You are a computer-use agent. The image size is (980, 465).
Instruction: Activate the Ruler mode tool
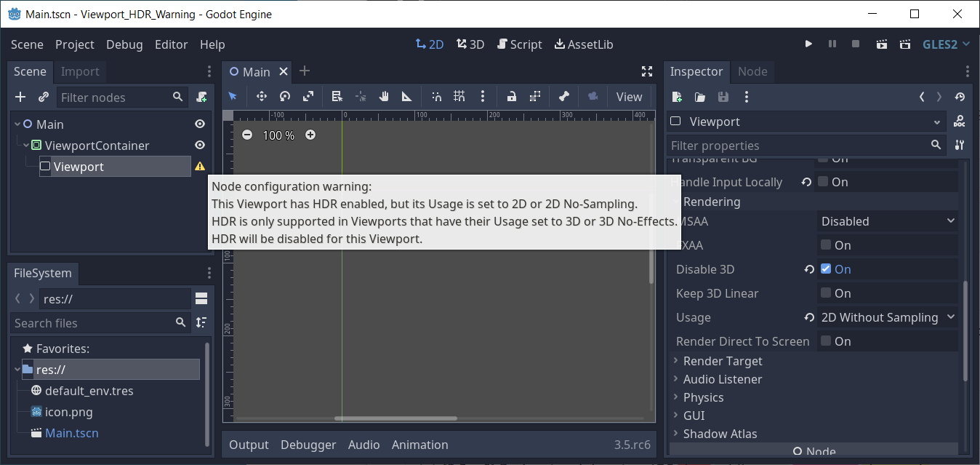(406, 96)
